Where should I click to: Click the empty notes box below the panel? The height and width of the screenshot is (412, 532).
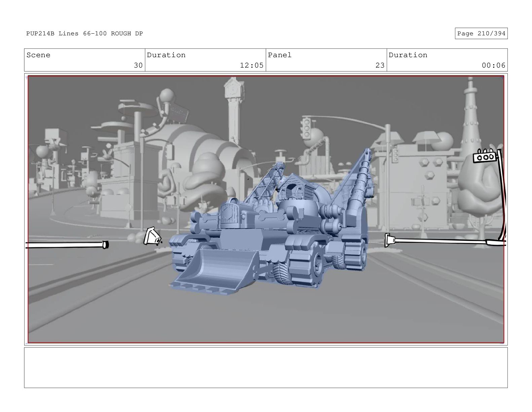click(266, 368)
